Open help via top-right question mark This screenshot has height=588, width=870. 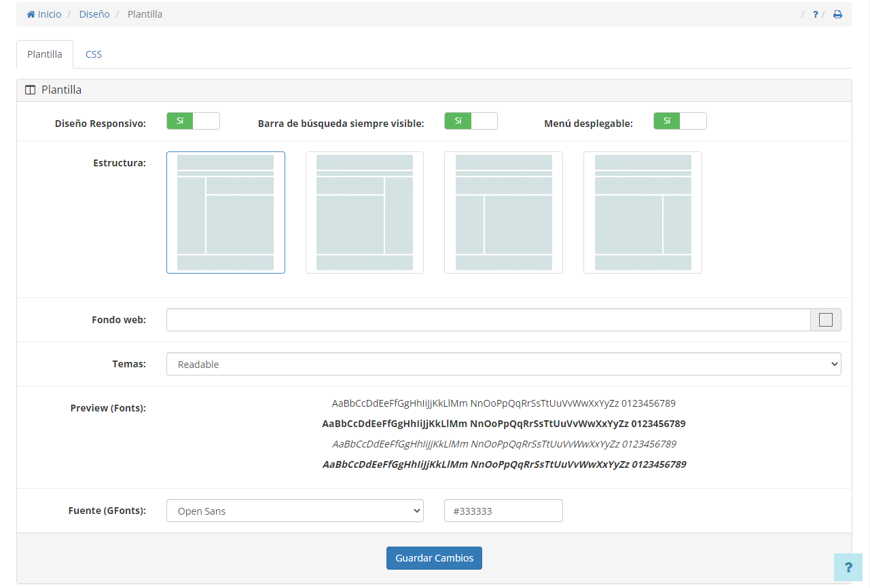[815, 14]
